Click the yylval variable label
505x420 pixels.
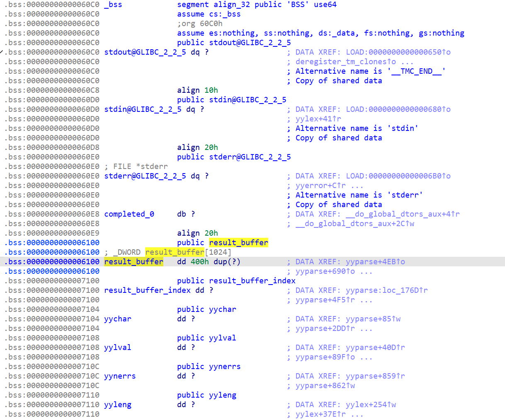117,348
